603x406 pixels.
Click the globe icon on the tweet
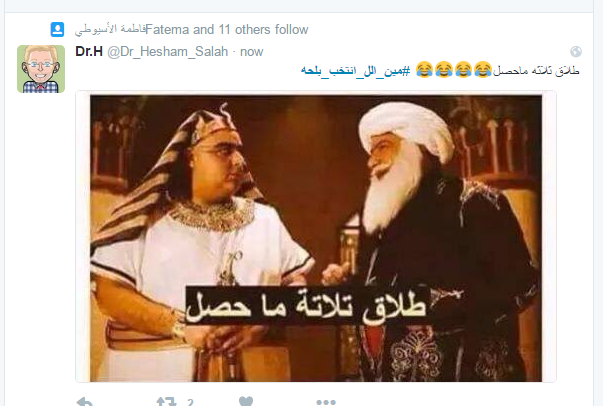pyautogui.click(x=576, y=51)
